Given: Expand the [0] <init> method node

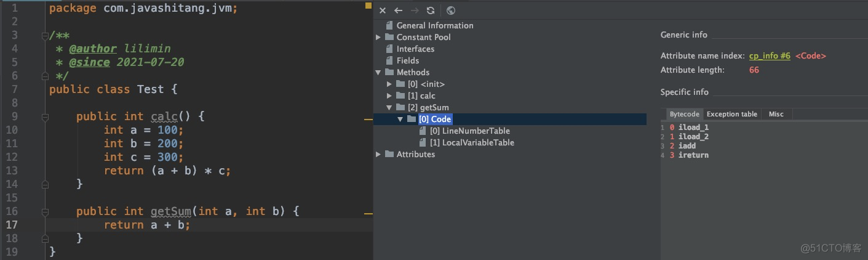Looking at the screenshot, I should [x=389, y=84].
